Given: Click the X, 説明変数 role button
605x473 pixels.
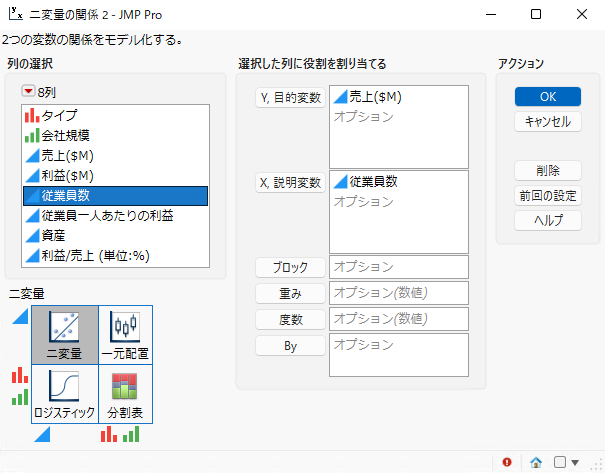Looking at the screenshot, I should [x=291, y=182].
